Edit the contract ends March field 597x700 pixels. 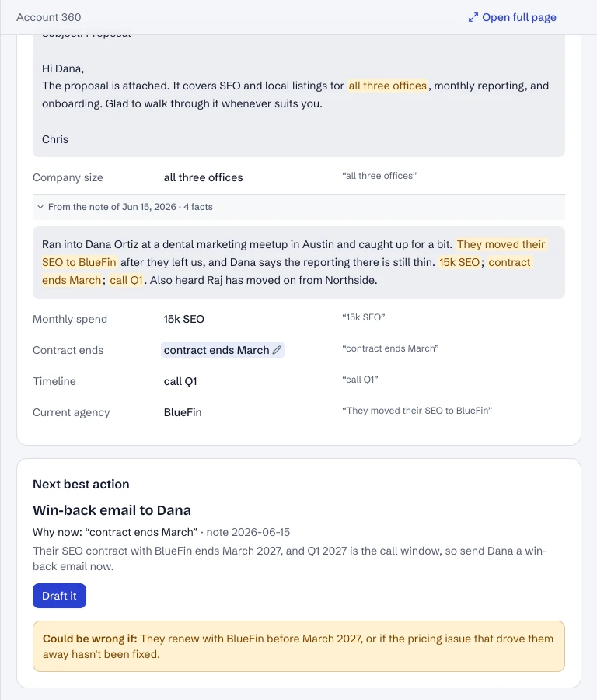(222, 350)
